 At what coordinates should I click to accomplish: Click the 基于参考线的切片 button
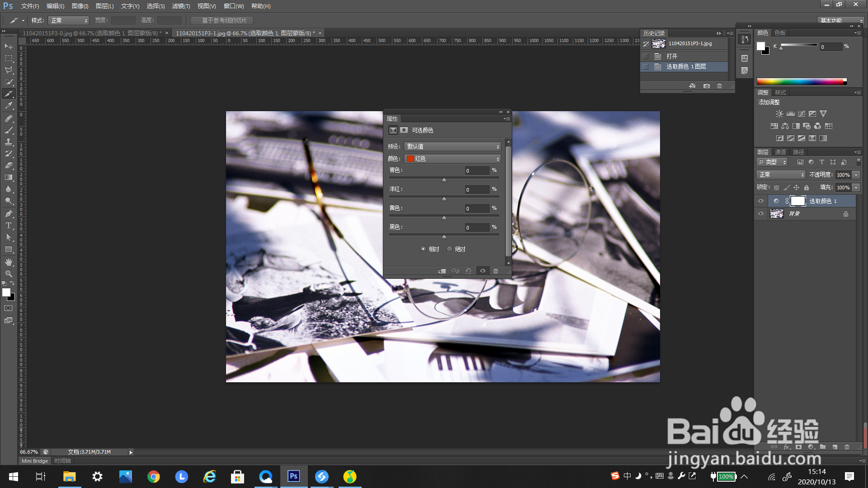point(222,20)
